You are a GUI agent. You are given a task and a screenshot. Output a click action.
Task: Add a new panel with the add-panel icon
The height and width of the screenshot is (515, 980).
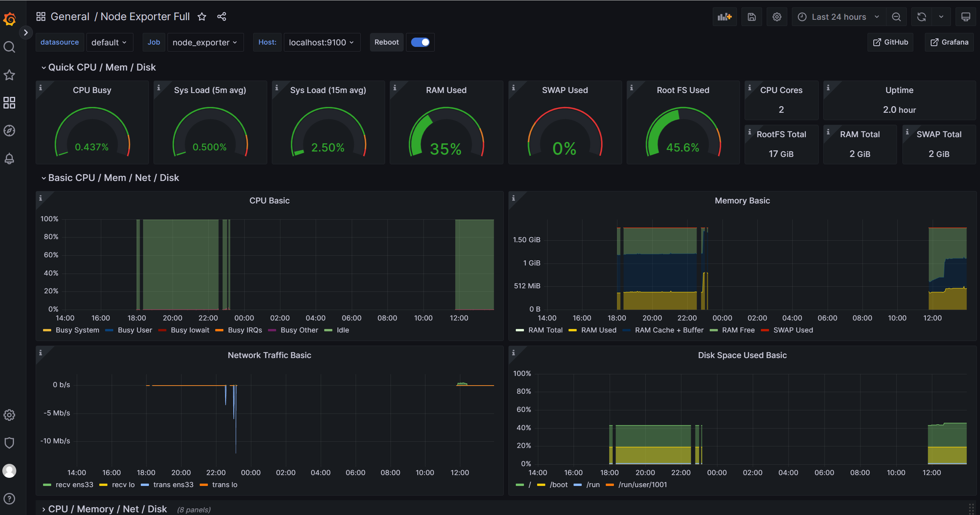point(724,17)
